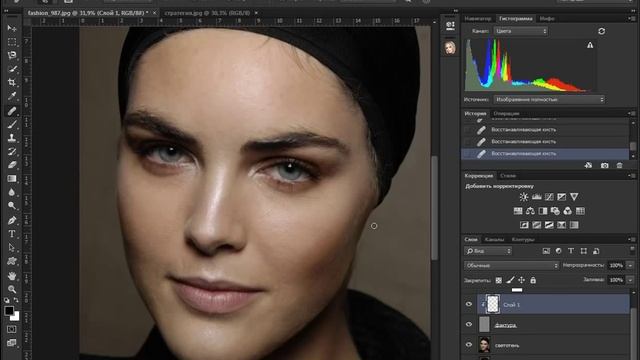Toggle lock transparent pixels
This screenshot has height=360, width=640.
coord(499,280)
